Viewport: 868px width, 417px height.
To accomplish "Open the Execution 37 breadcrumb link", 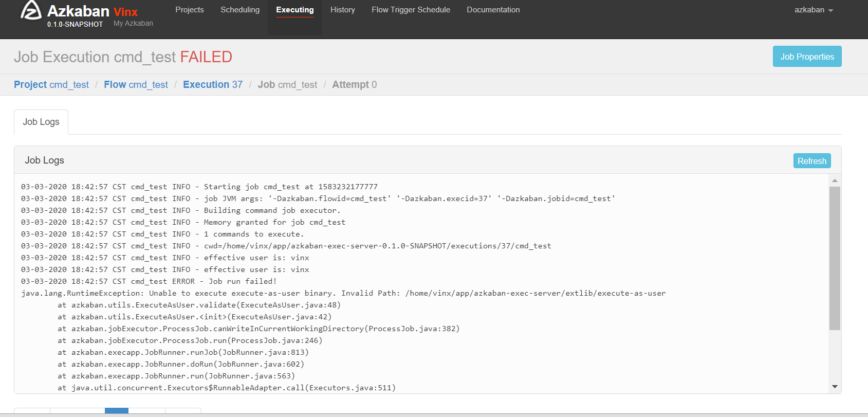I will 213,85.
